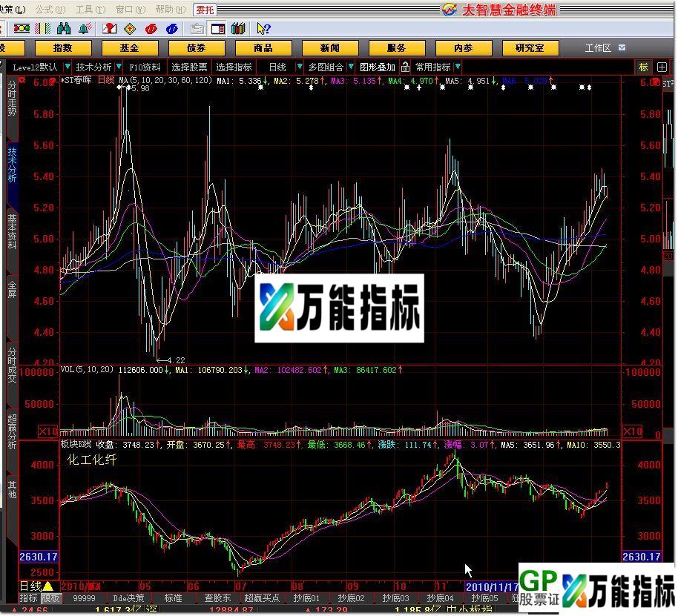Activate the context help arrow icon
This screenshot has width=678, height=616.
[261, 28]
